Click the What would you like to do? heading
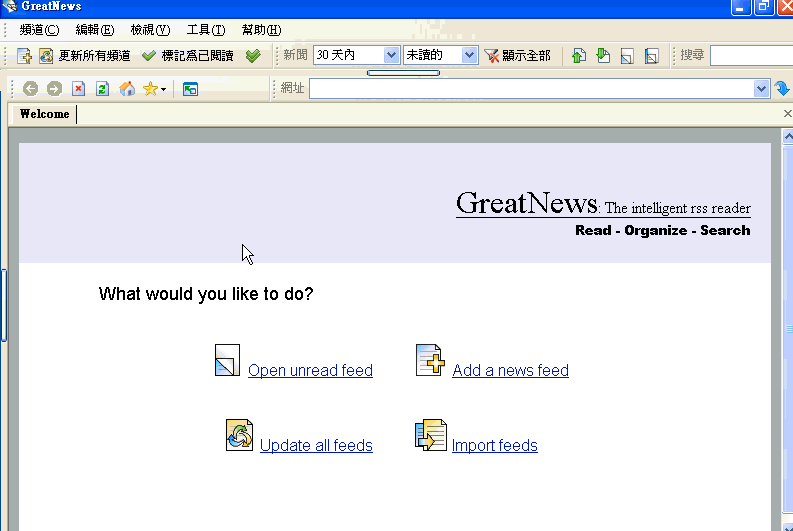The width and height of the screenshot is (793, 531). click(206, 294)
